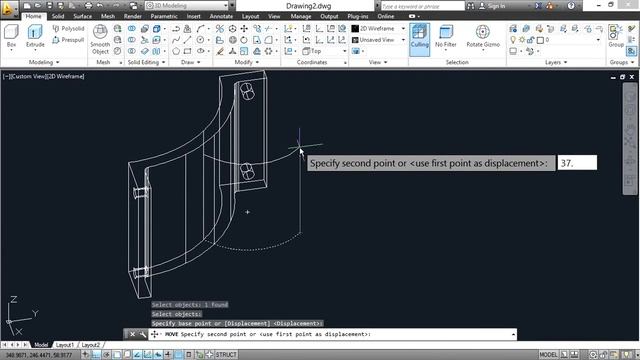Click the Smooth Object mesh tool
Screen dimensions: 640x360
pyautogui.click(x=100, y=40)
